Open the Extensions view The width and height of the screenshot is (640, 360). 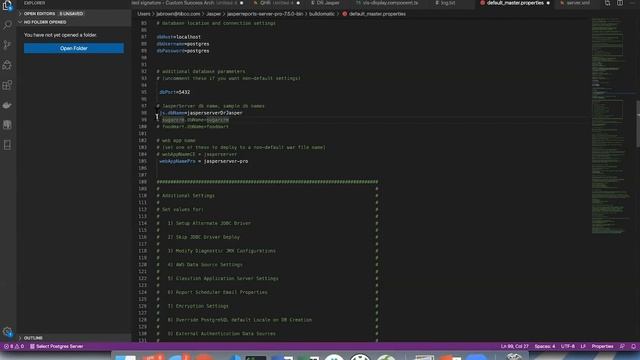pyautogui.click(x=7, y=85)
